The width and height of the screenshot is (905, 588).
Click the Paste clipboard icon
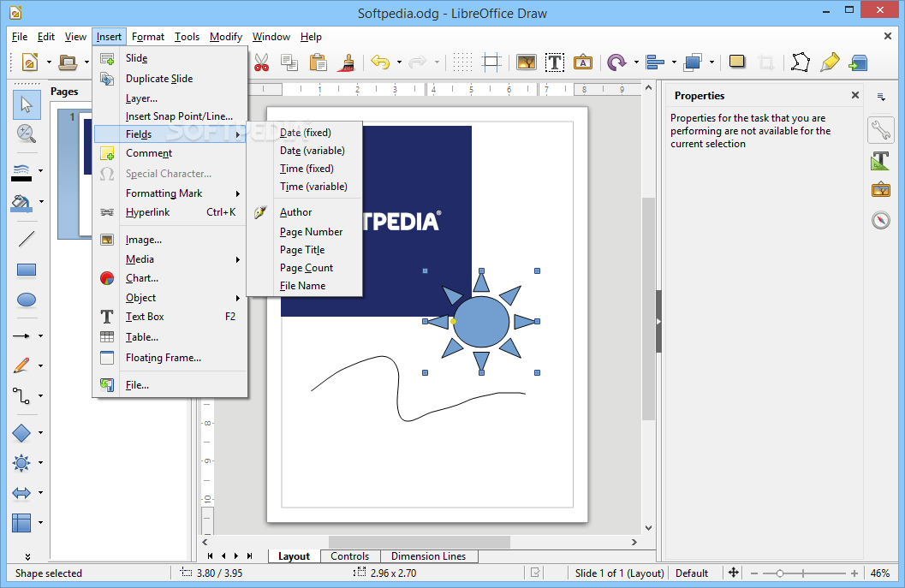(318, 62)
